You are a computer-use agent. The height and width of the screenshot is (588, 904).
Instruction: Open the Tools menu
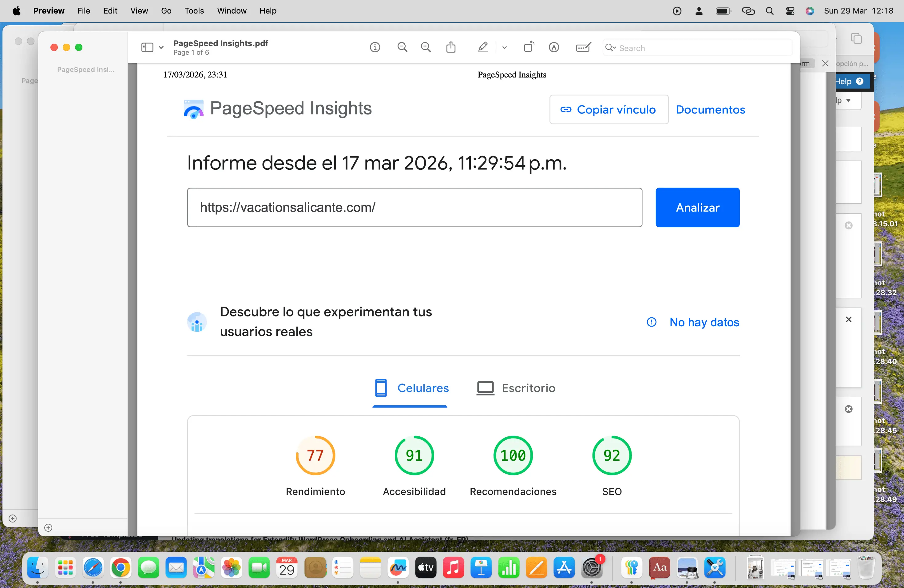(194, 11)
